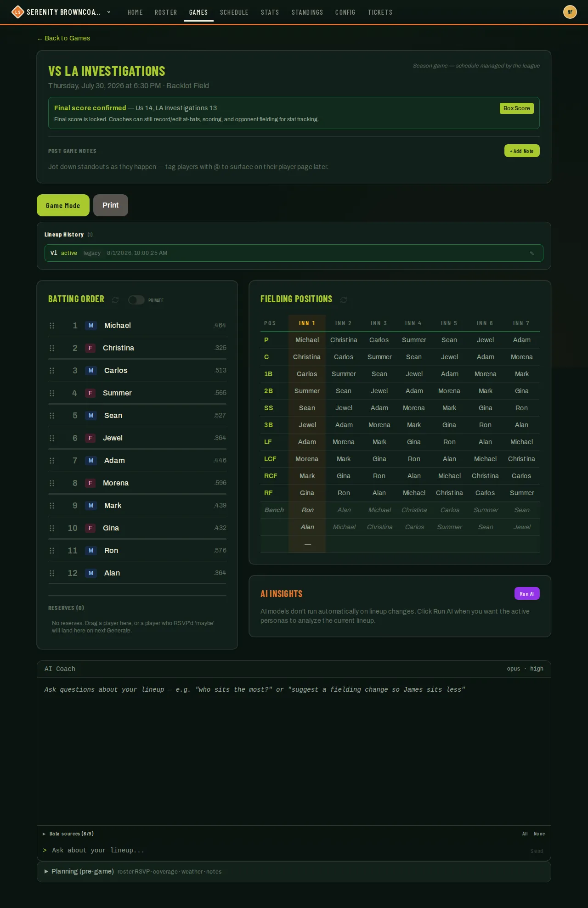Open the Home tab
This screenshot has height=908, width=588.
tap(135, 12)
